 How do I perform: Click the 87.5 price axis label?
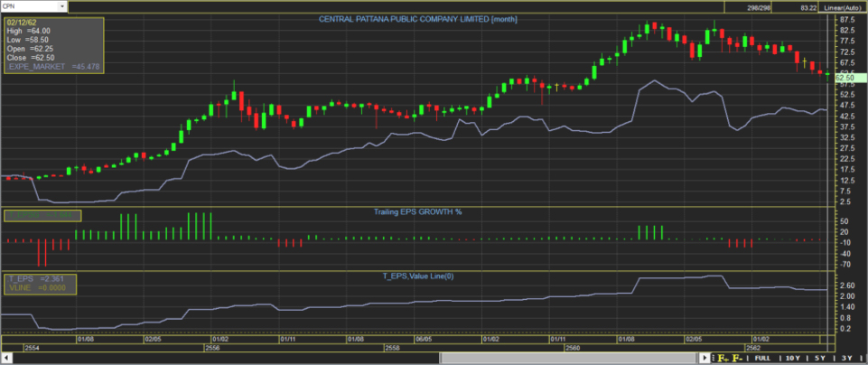(x=847, y=19)
